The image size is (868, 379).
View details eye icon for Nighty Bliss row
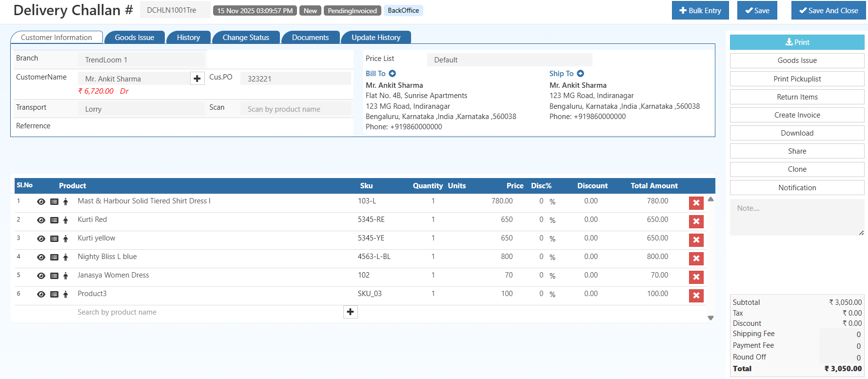point(41,257)
